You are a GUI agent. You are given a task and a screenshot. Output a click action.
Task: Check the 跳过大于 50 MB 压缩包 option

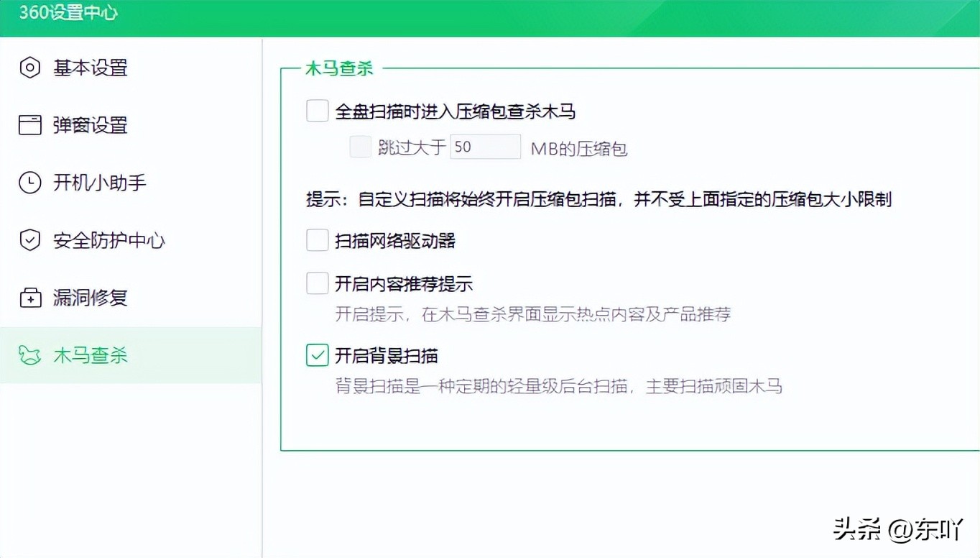[x=360, y=146]
